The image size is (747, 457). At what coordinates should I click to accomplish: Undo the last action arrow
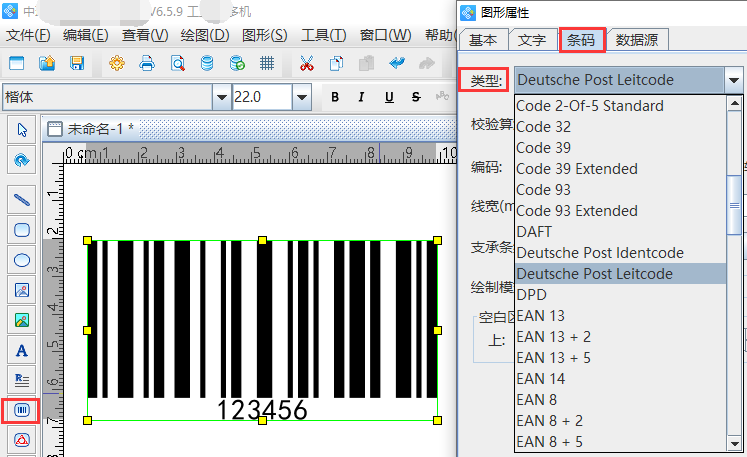pyautogui.click(x=397, y=63)
